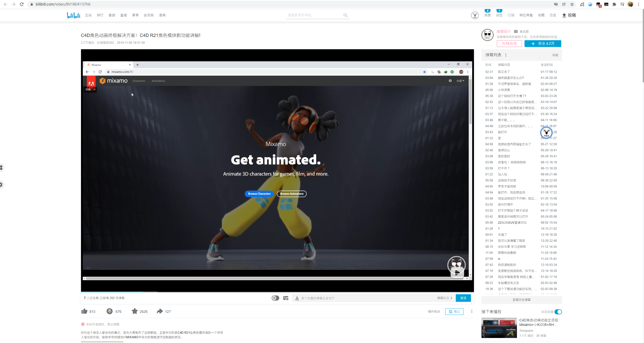Screen dimensions: 644x343
Task: Click the 关注 4.2万 follow button
Action: coord(543,44)
